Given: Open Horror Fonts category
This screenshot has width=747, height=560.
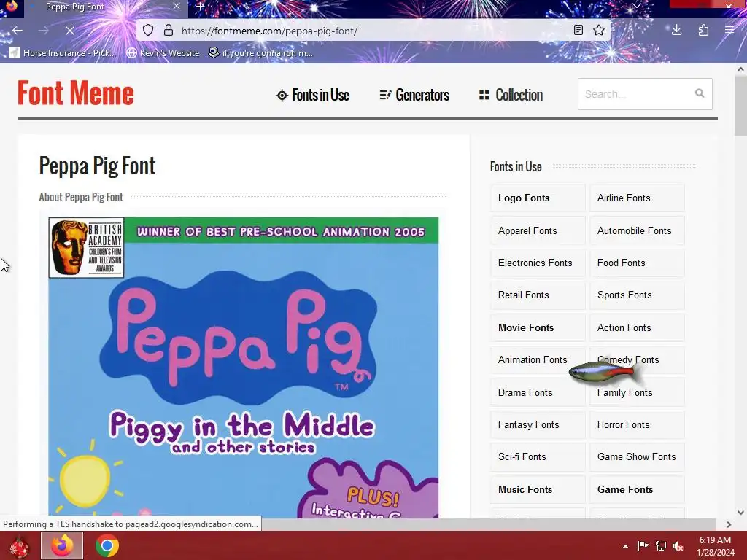Looking at the screenshot, I should (637, 425).
